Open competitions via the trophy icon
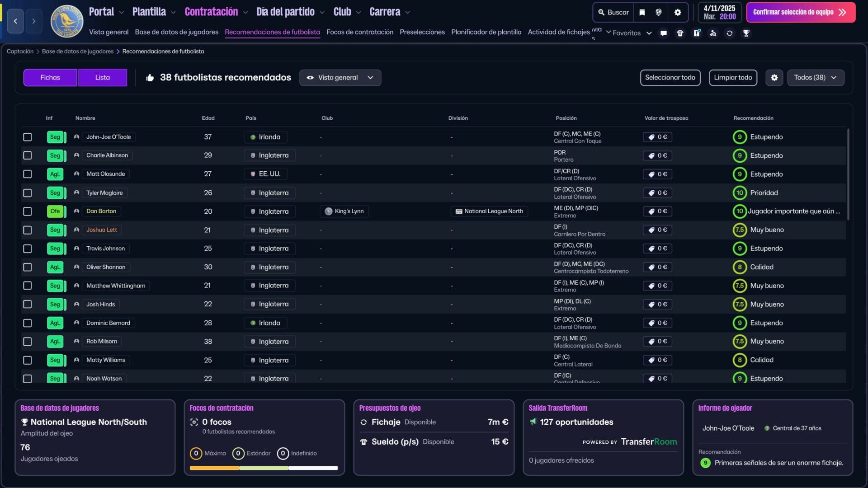This screenshot has height=488, width=868. click(746, 33)
